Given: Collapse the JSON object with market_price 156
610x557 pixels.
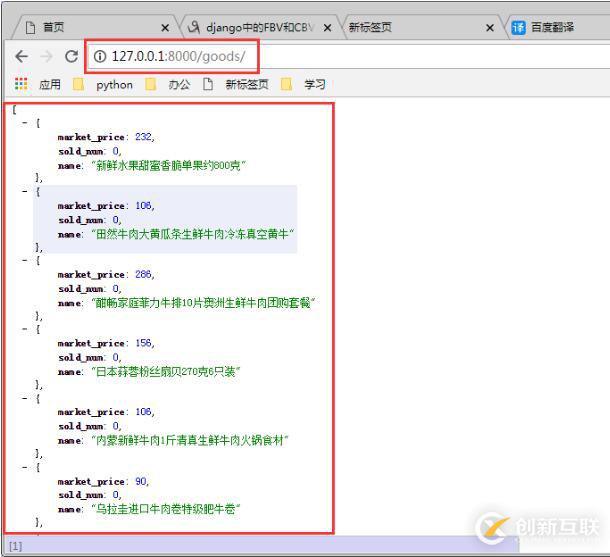Looking at the screenshot, I should [x=25, y=329].
